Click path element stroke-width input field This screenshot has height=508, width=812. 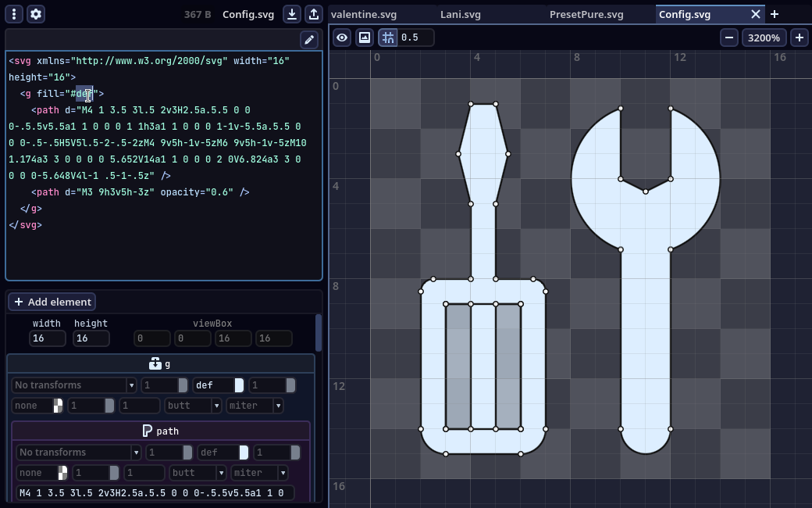click(x=144, y=473)
